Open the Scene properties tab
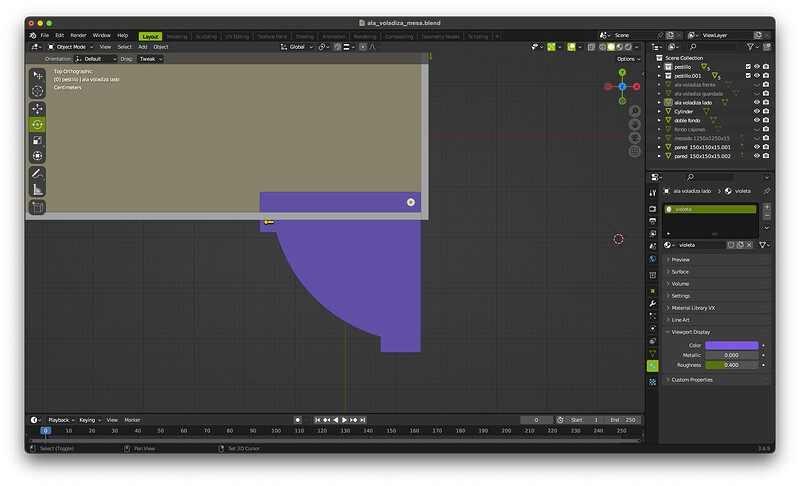 (x=653, y=246)
